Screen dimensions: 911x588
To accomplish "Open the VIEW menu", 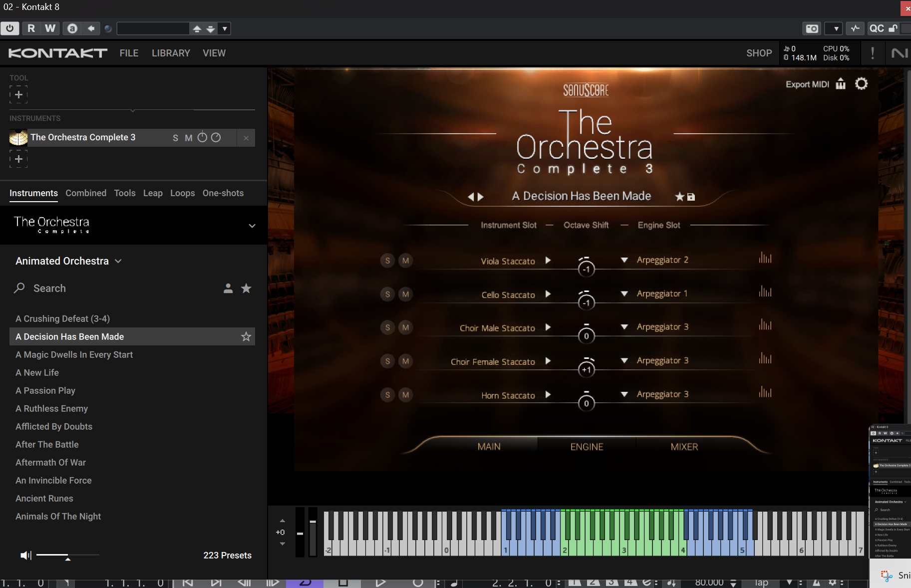I will point(214,53).
